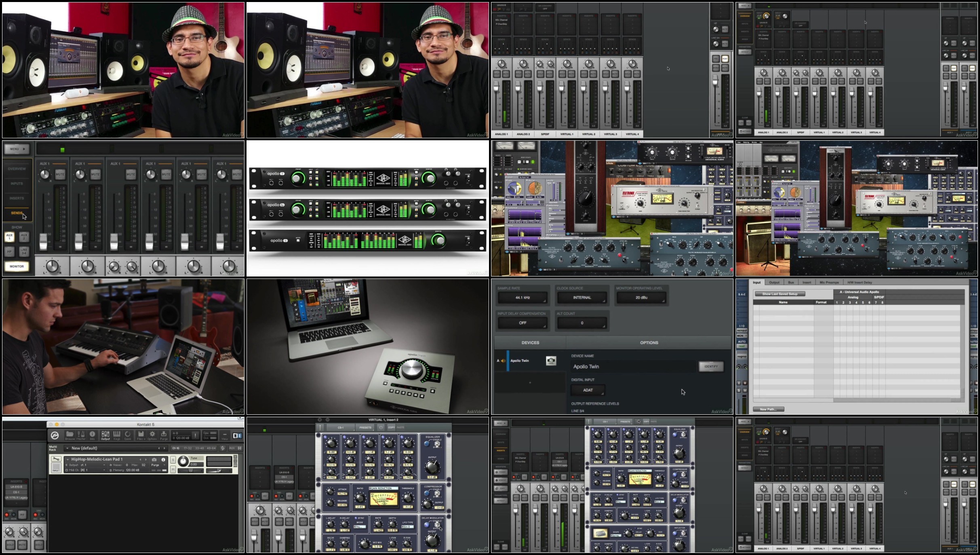Toggle LINE 3-4 in the SHOW section
Viewport: 980px width, 555px height.
coord(24,251)
